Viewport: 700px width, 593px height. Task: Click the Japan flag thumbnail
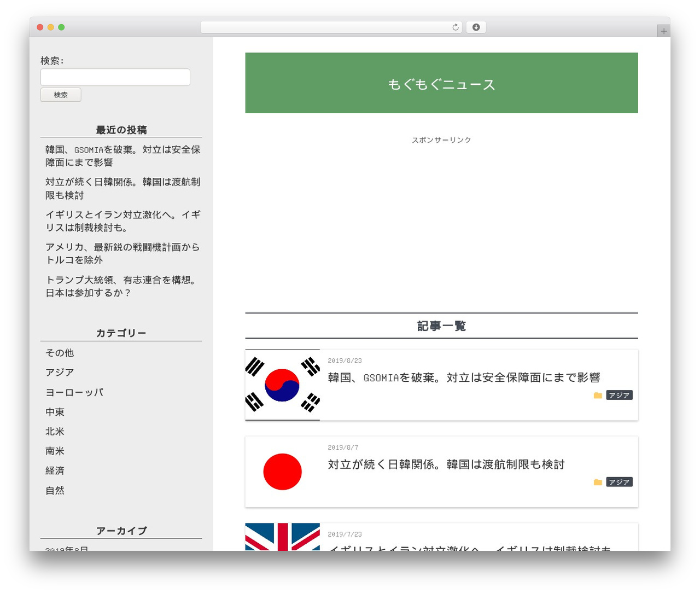pyautogui.click(x=282, y=472)
